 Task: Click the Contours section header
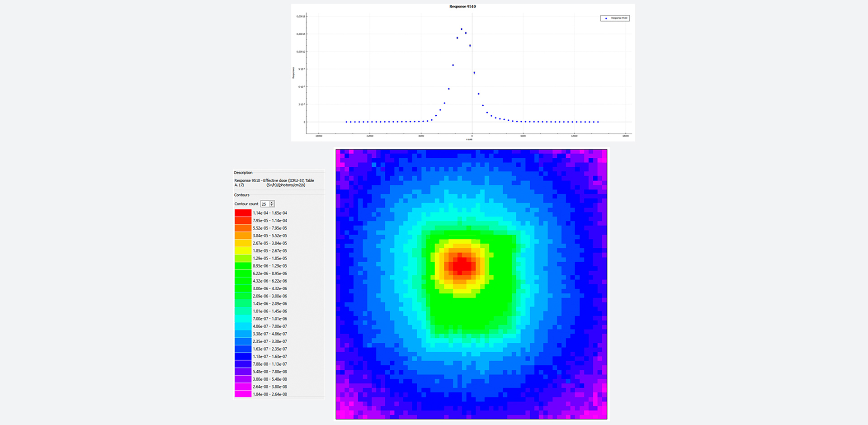[242, 195]
